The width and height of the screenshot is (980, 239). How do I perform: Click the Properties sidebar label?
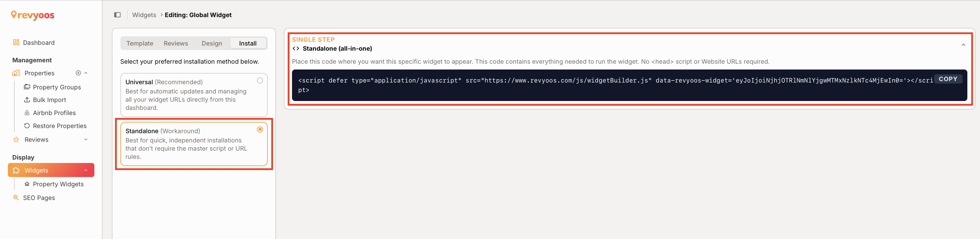[40, 73]
